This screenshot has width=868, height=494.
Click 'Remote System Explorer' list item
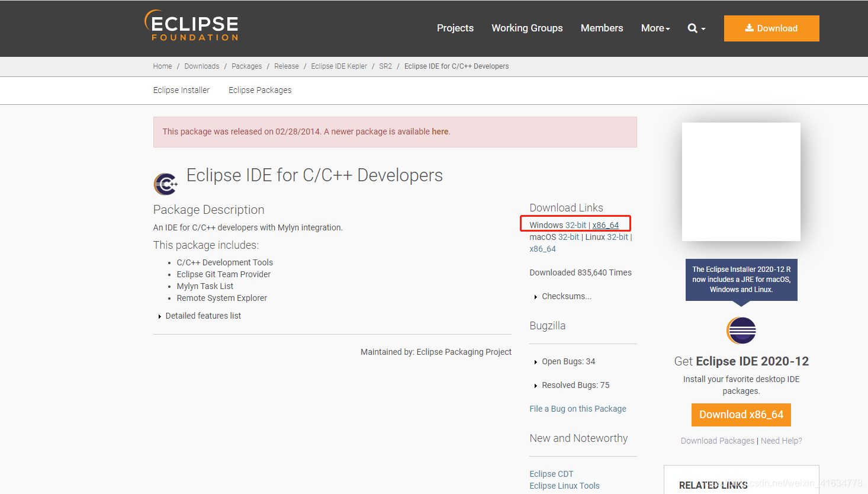pos(222,298)
